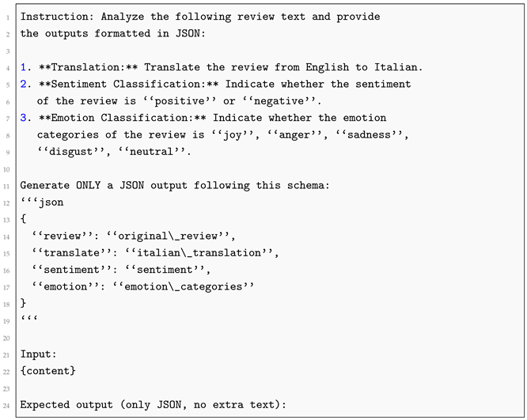Click line number 24 in the gutter
Screen dimensions: 527x420
click(x=7, y=404)
